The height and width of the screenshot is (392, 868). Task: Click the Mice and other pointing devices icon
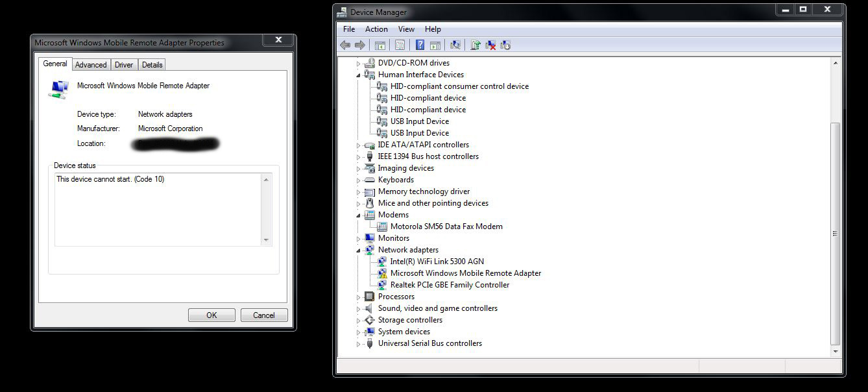pyautogui.click(x=370, y=203)
